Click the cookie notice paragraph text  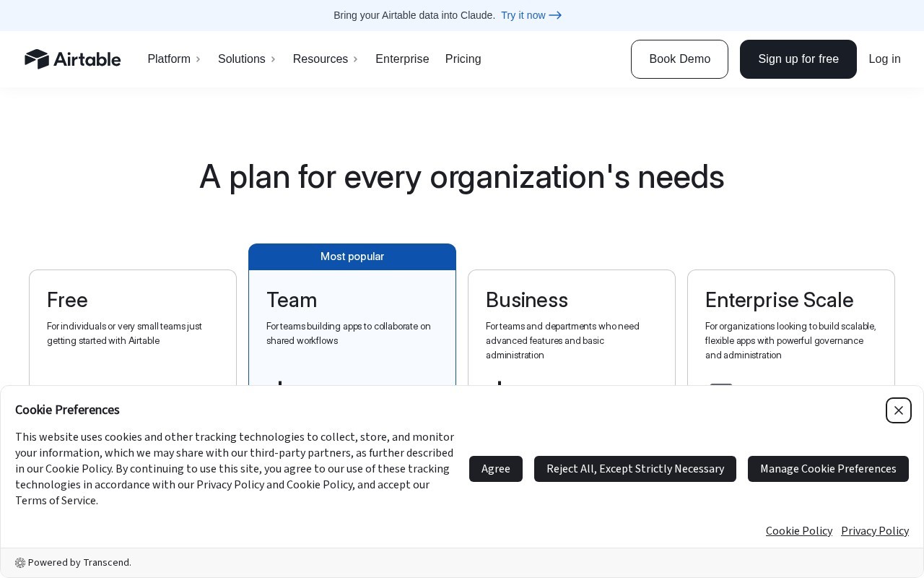[x=235, y=469]
